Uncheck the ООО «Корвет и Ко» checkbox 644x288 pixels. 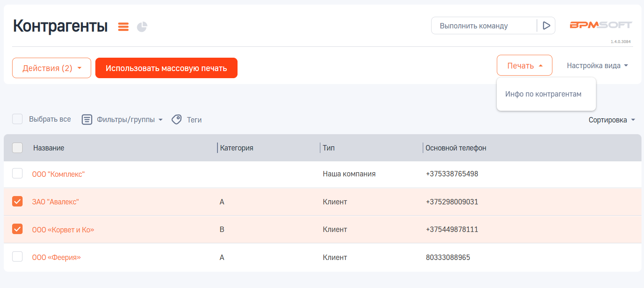point(18,229)
